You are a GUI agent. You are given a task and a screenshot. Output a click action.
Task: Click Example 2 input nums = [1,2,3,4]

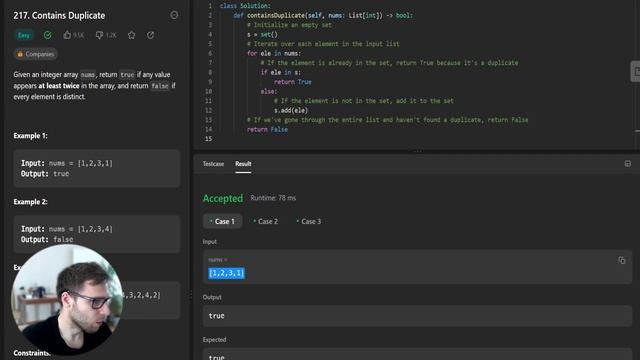pyautogui.click(x=67, y=229)
